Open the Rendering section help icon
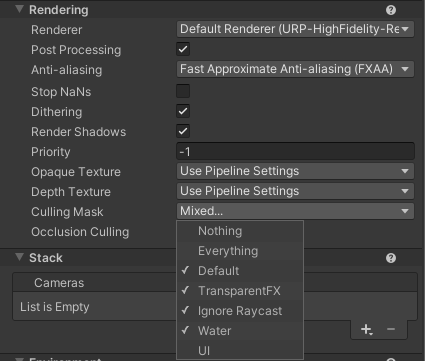This screenshot has height=361, width=425. [391, 10]
